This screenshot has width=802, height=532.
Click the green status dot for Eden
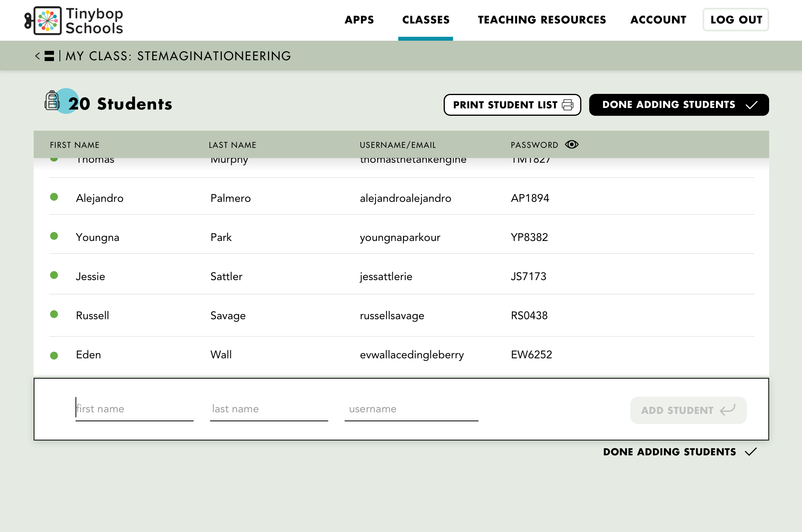point(54,356)
